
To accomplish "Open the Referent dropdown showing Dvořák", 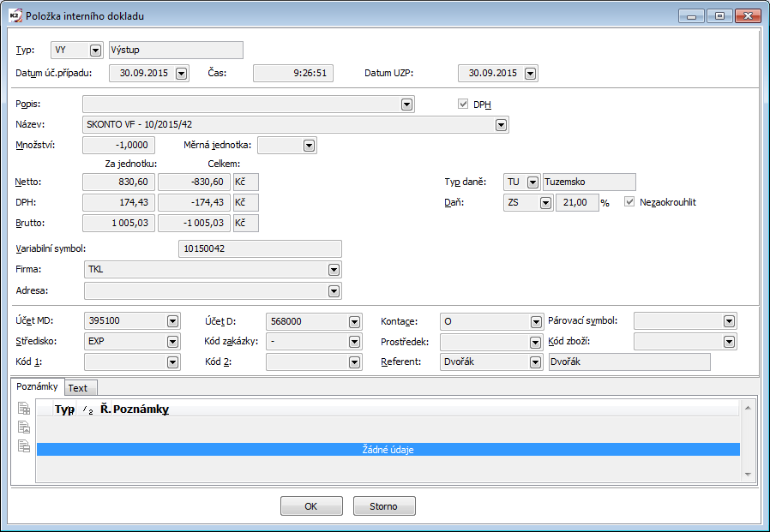I will tap(535, 362).
